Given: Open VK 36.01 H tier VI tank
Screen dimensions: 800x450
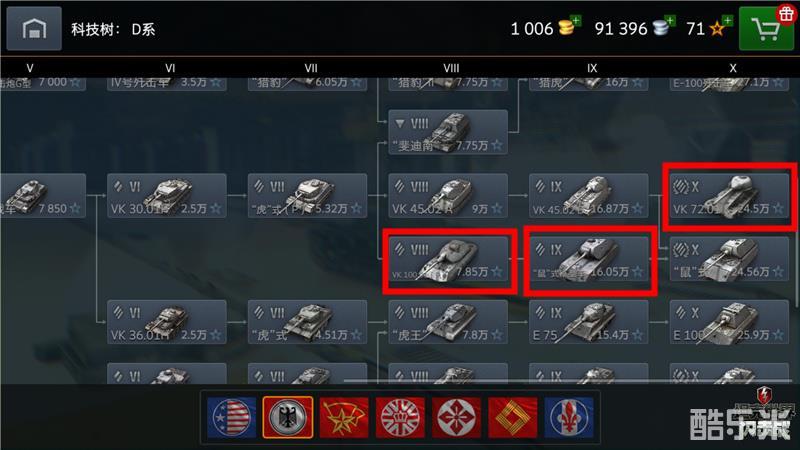Looking at the screenshot, I should coord(167,322).
